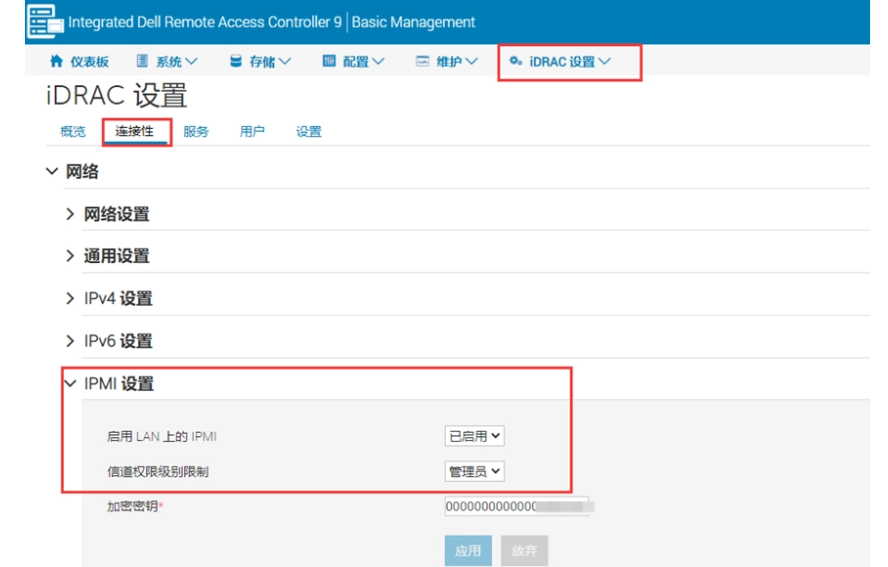Click the 通用设置 heading text
Viewport: 888px width, 567px height.
pyautogui.click(x=117, y=256)
